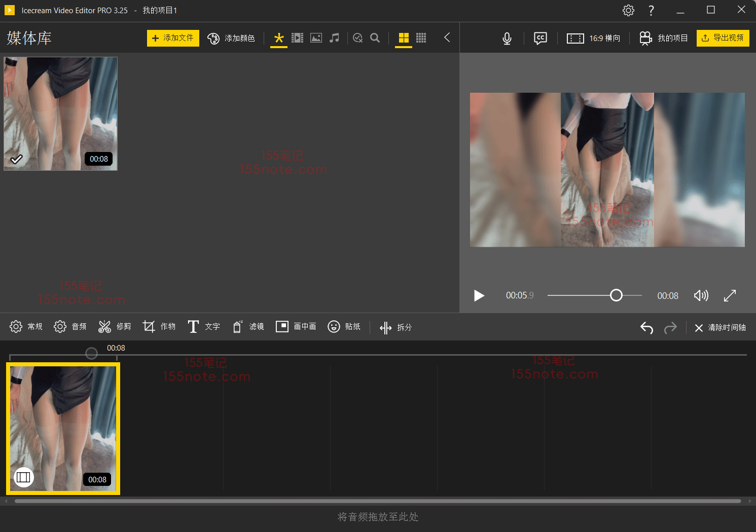Open the 贴纸 stickers tool

point(344,327)
